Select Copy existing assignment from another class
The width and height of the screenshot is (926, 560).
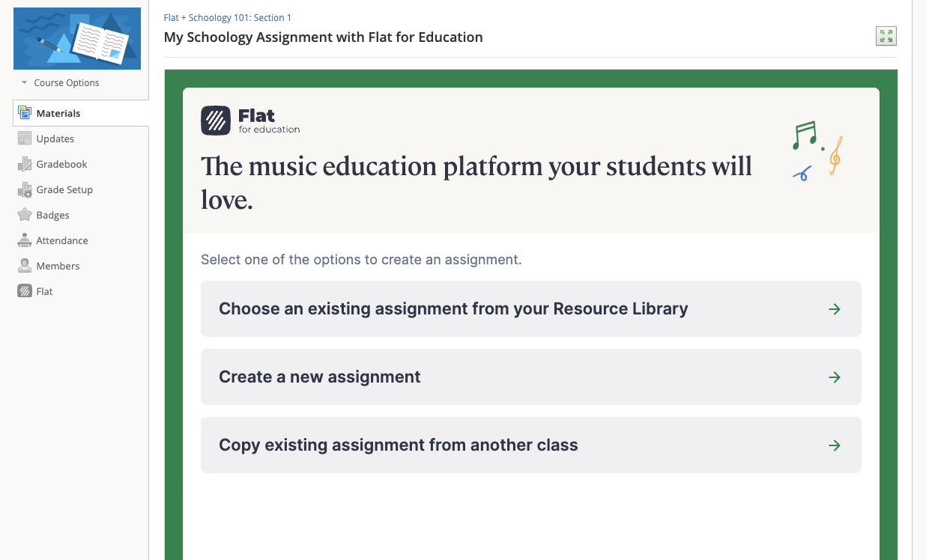coord(399,445)
